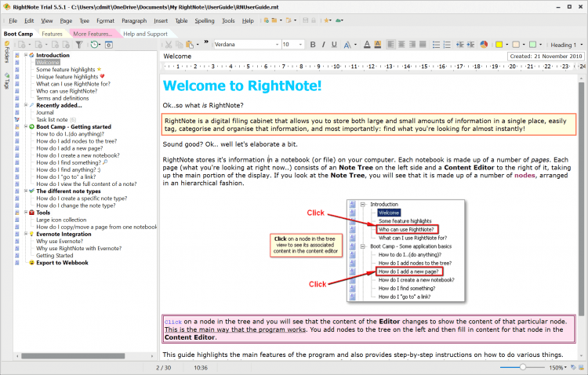Viewport: 588px width, 375px height.
Task: Select 'Some feature highlights' tree note
Action: click(66, 70)
